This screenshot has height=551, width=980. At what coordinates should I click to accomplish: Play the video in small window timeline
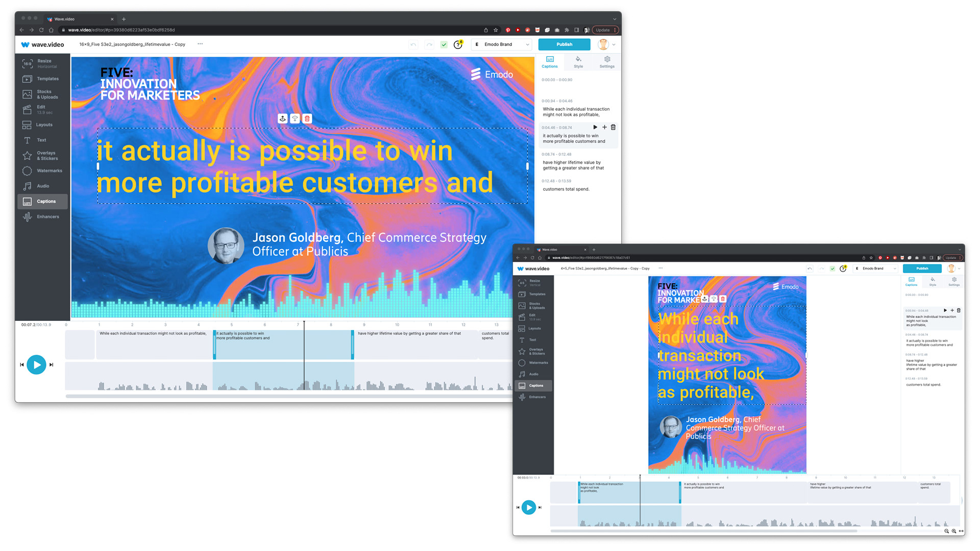pyautogui.click(x=529, y=508)
